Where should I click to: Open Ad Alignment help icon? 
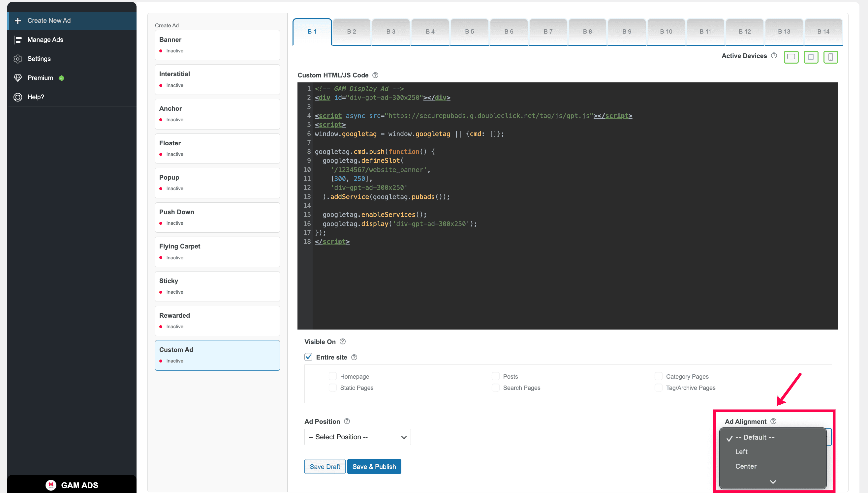(773, 421)
